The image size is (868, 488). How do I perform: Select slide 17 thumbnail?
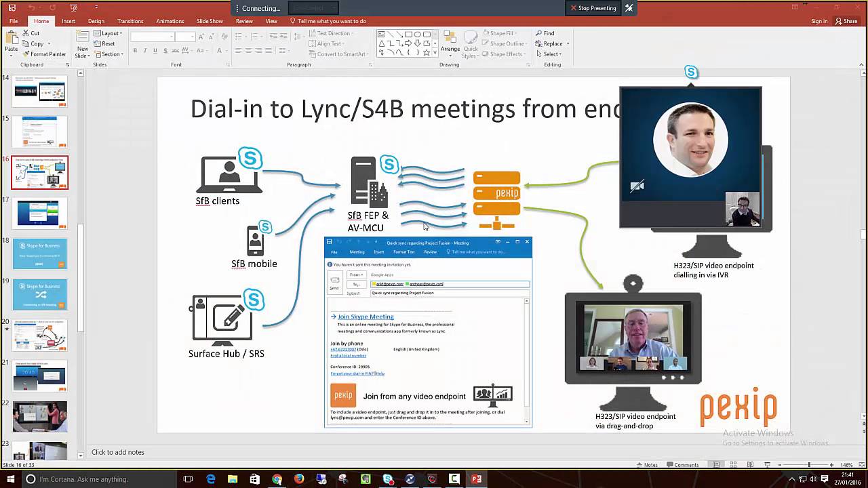coord(39,213)
